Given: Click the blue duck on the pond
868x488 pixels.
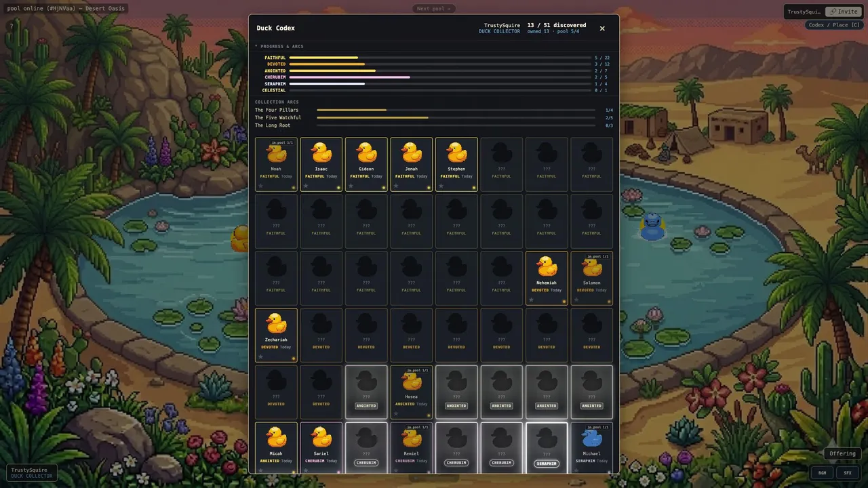Looking at the screenshot, I should pyautogui.click(x=652, y=227).
